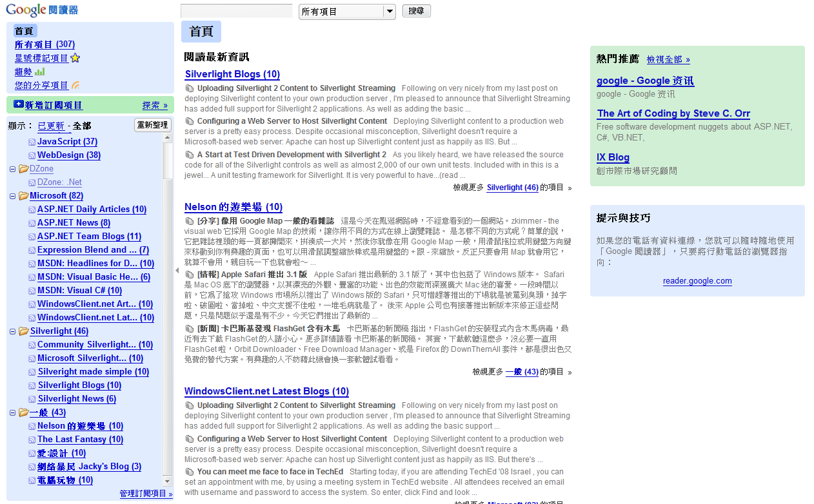Collapse the sidebar with the divider arrow
Image resolution: width=814 pixels, height=504 pixels.
click(177, 271)
